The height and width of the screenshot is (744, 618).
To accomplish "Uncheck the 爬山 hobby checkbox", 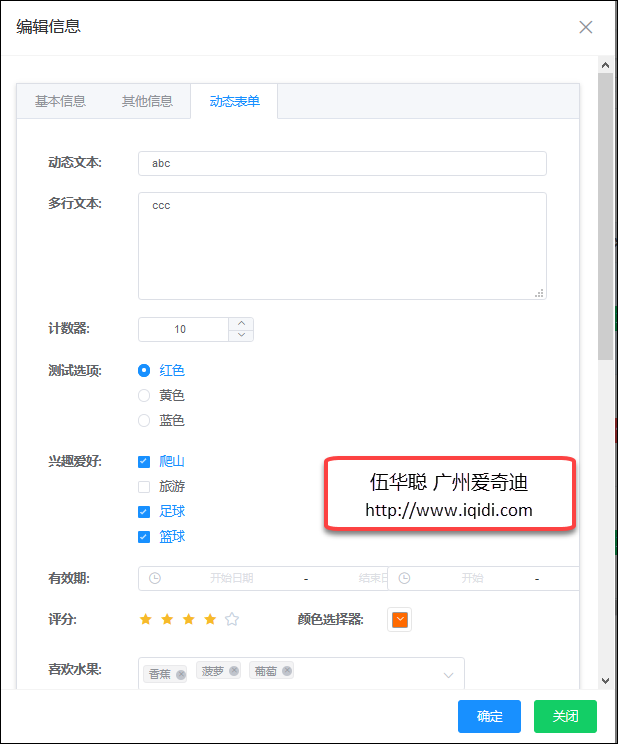I will click(144, 462).
